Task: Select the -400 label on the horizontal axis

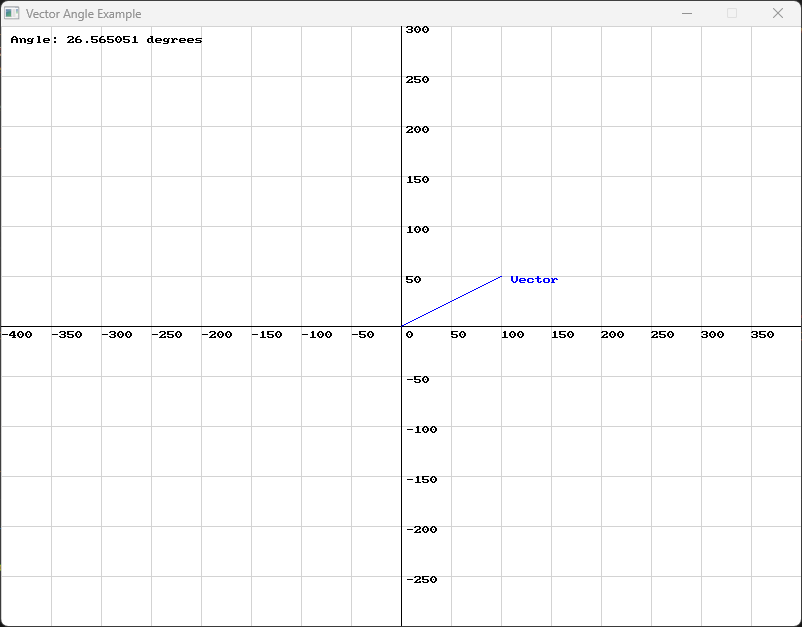Action: 17,335
